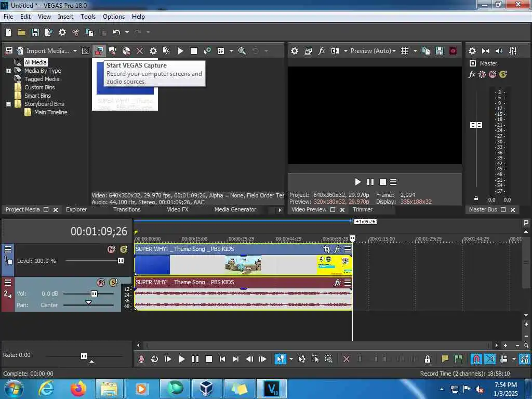Open Undo history dropdown arrow
The image size is (532, 399).
coord(127,32)
